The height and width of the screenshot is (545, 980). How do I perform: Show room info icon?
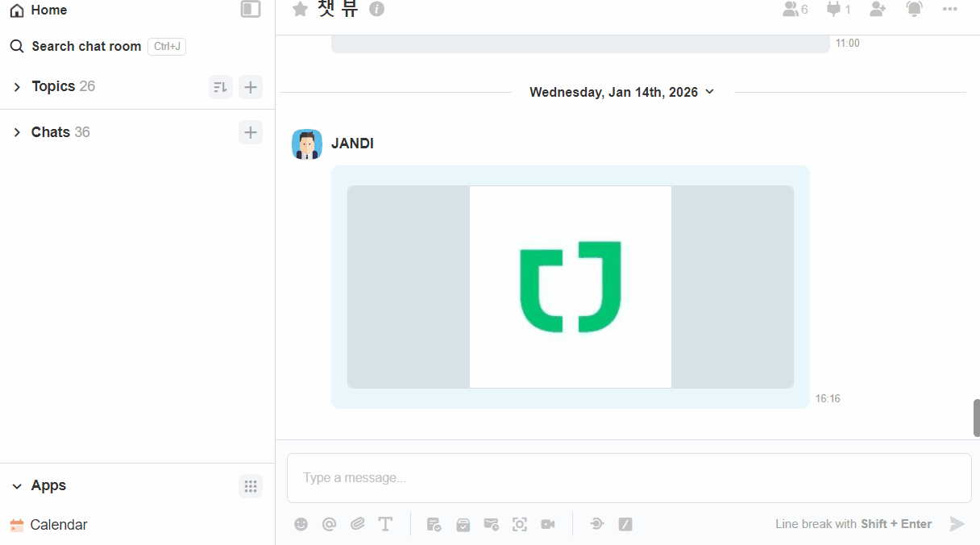[x=376, y=9]
